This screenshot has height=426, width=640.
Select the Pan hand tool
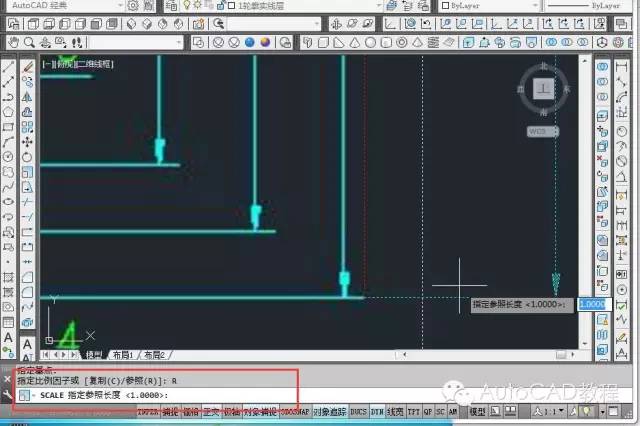point(13,42)
